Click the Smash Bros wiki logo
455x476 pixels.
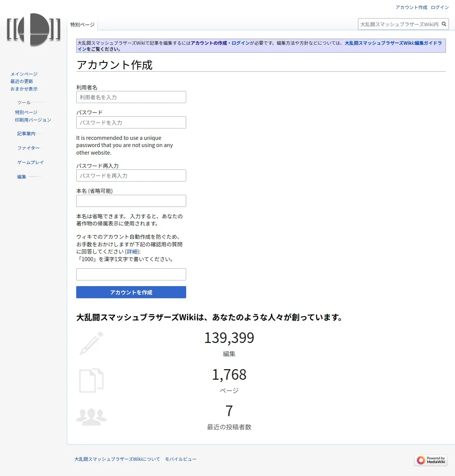coord(34,30)
